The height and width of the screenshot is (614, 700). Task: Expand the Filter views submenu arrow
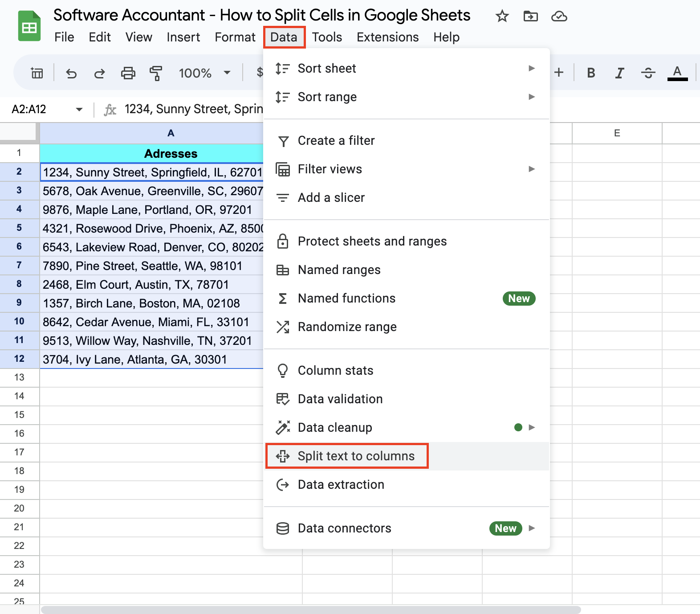click(531, 169)
